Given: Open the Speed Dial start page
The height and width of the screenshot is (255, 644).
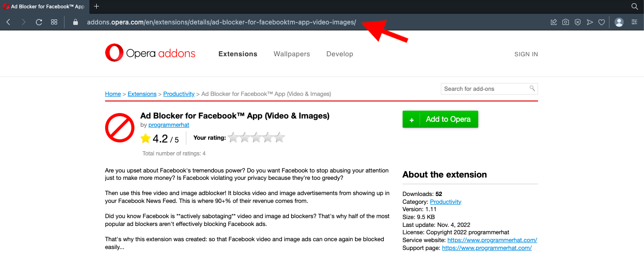Looking at the screenshot, I should [x=54, y=22].
